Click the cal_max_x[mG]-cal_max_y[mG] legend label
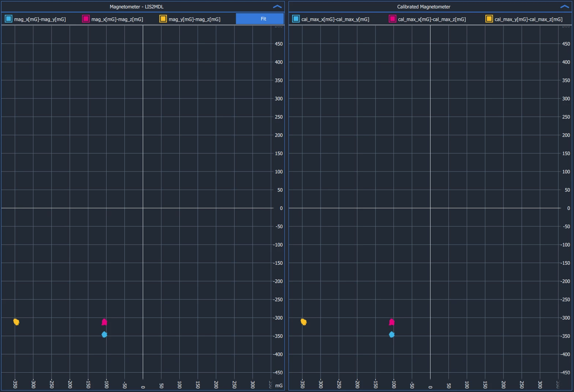This screenshot has width=574, height=392. click(335, 19)
